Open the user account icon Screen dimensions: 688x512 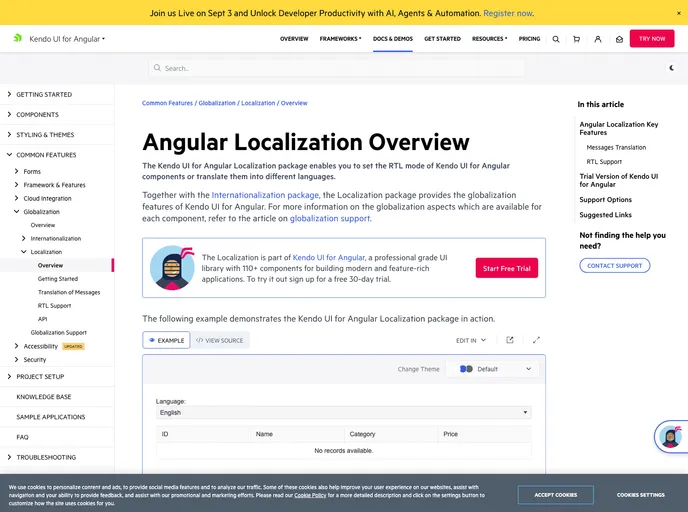tap(598, 39)
